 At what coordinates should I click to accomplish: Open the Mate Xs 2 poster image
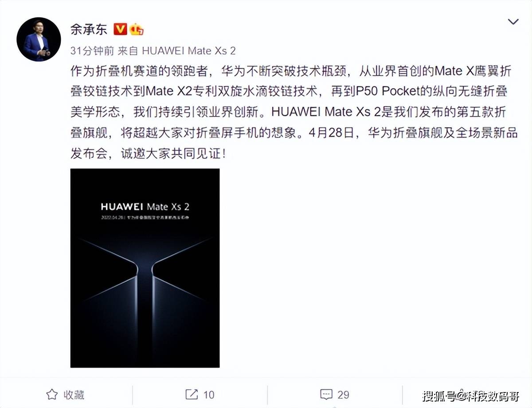click(x=145, y=268)
